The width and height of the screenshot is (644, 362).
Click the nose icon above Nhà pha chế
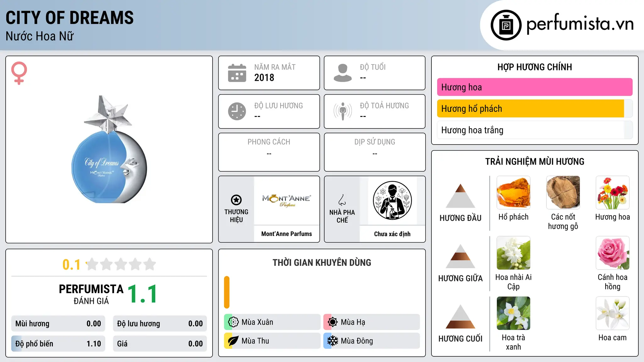(x=342, y=200)
